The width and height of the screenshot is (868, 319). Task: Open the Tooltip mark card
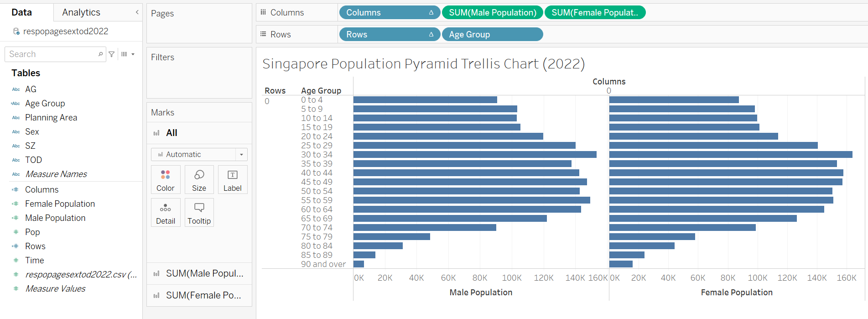click(199, 213)
